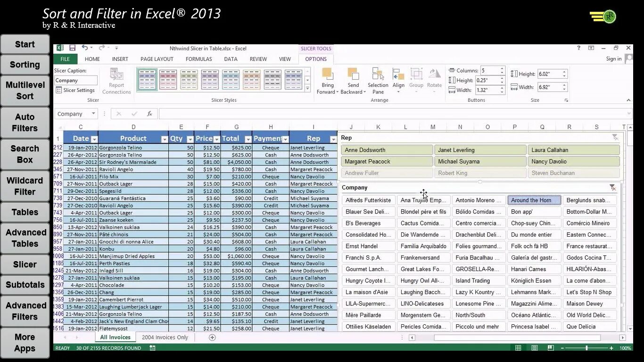
Task: Open the Price column filter dropdown
Action: click(x=217, y=139)
